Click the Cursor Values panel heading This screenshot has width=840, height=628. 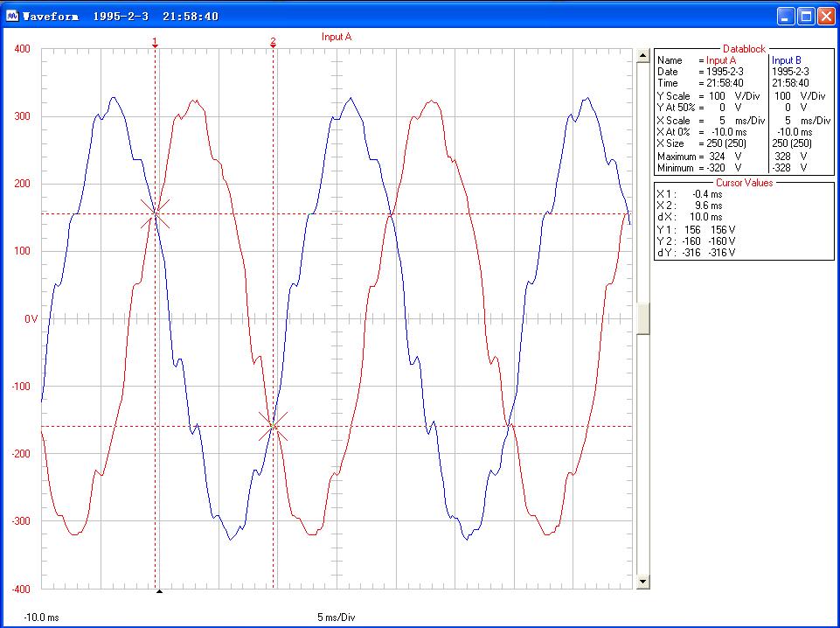click(x=743, y=182)
